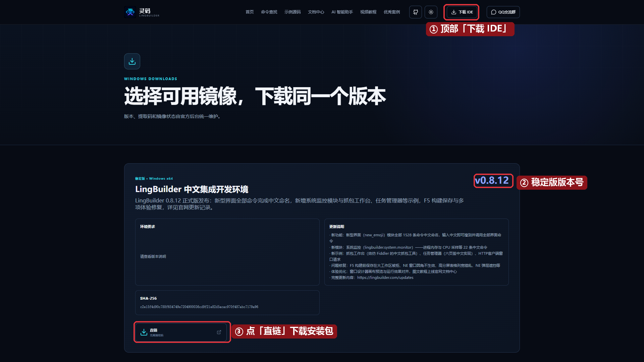Open 视频教程 nav item
Image resolution: width=644 pixels, height=362 pixels.
pos(368,12)
